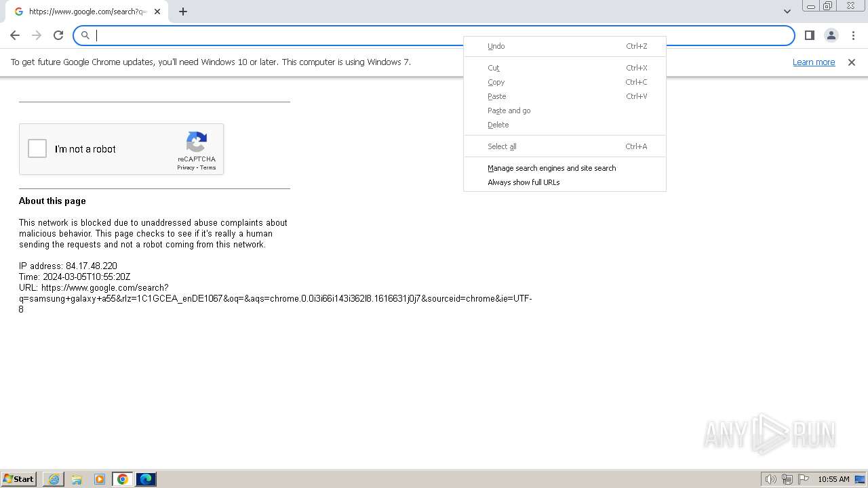Dismiss the Chrome update info bar
Viewport: 868px width, 488px height.
[x=852, y=62]
